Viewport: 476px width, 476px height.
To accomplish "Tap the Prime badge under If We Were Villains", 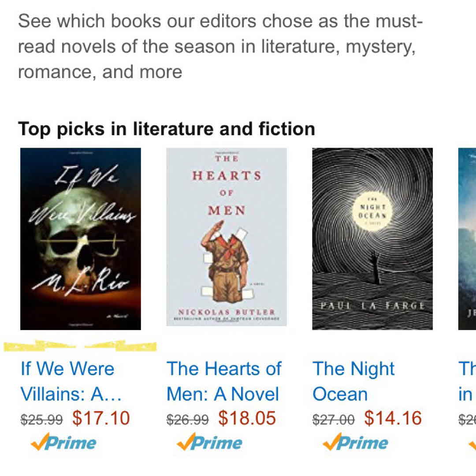I will pyautogui.click(x=64, y=443).
